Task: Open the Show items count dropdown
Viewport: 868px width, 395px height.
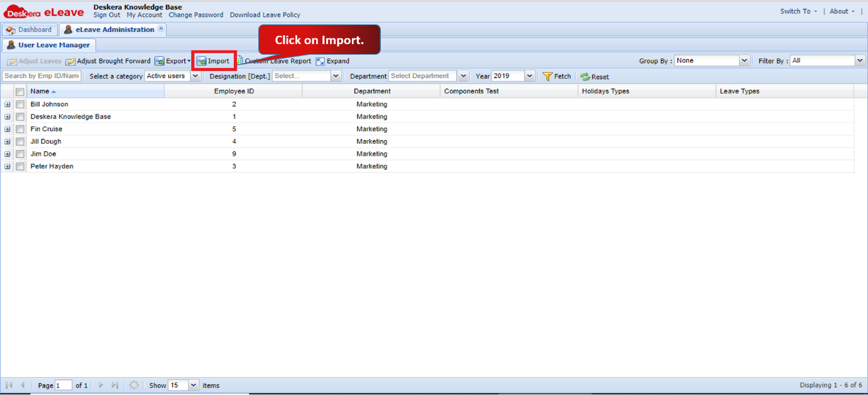Action: pos(194,385)
